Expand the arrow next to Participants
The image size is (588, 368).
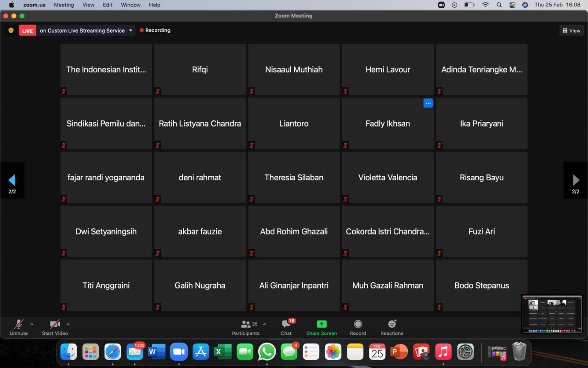click(x=265, y=324)
